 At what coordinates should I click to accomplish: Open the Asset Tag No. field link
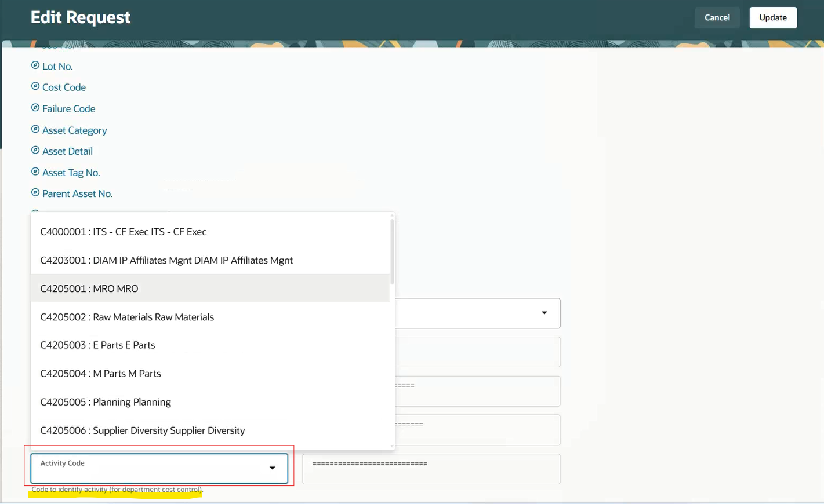click(71, 172)
